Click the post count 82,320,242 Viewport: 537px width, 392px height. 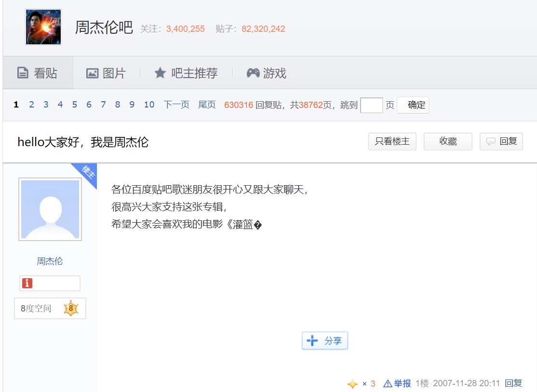263,29
